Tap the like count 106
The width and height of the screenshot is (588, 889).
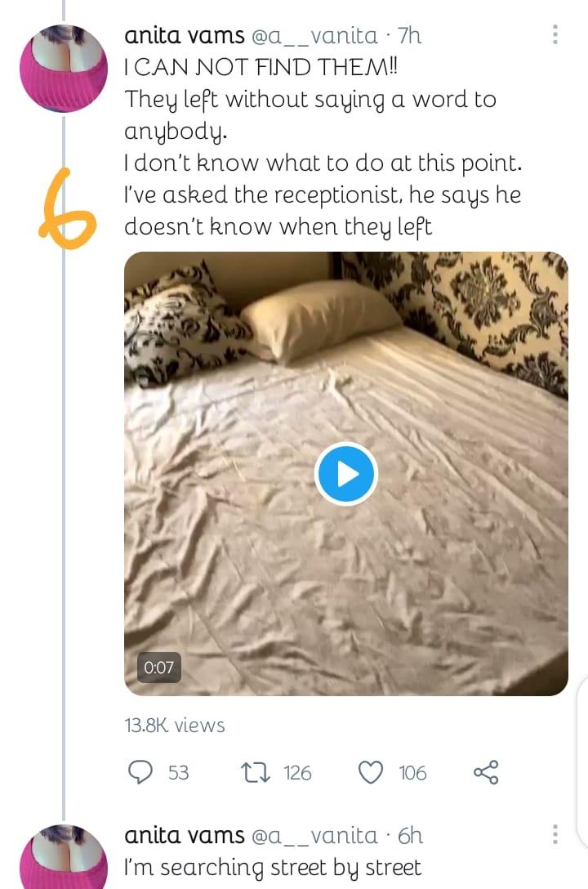point(412,772)
